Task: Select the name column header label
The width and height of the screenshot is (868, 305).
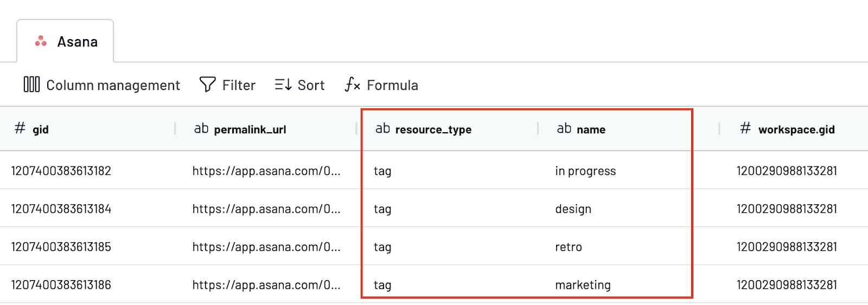Action: click(x=591, y=129)
